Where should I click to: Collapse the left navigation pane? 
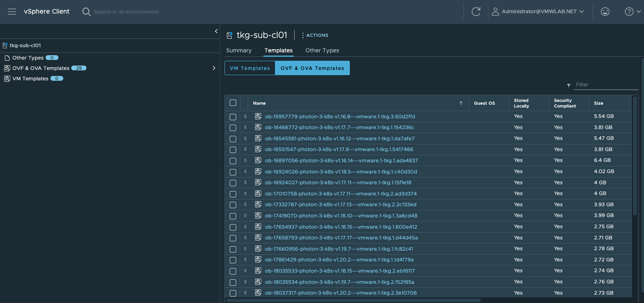pos(216,31)
